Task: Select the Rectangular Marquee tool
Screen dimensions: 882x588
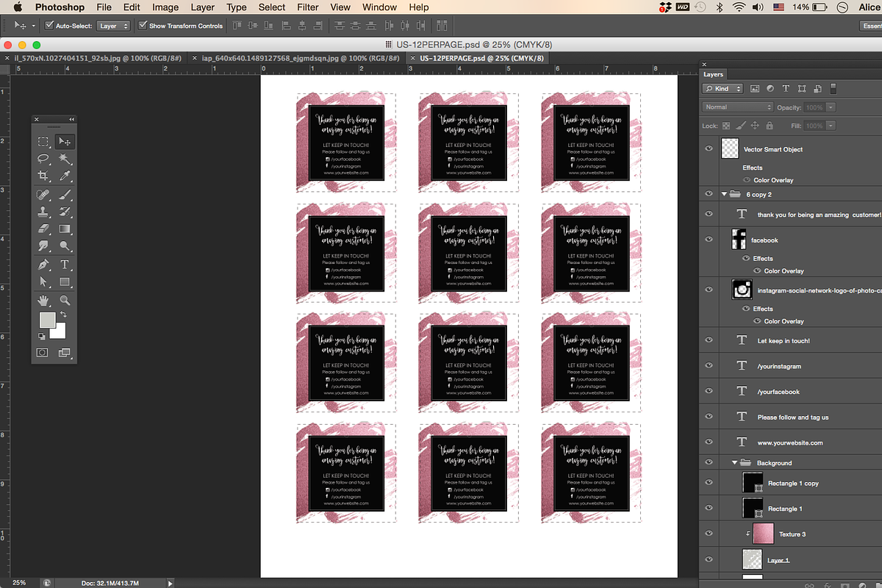Action: pos(43,142)
